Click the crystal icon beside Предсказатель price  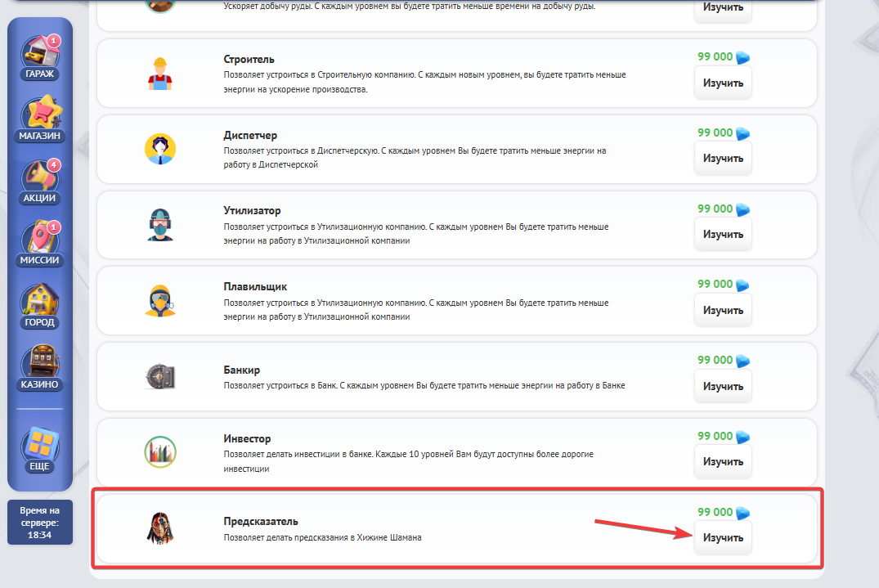(x=742, y=513)
